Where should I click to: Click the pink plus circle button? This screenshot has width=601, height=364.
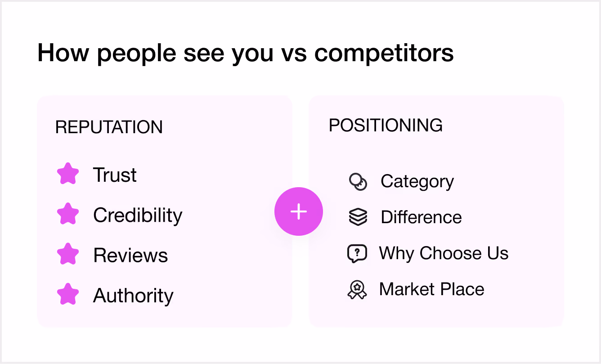pos(299,211)
